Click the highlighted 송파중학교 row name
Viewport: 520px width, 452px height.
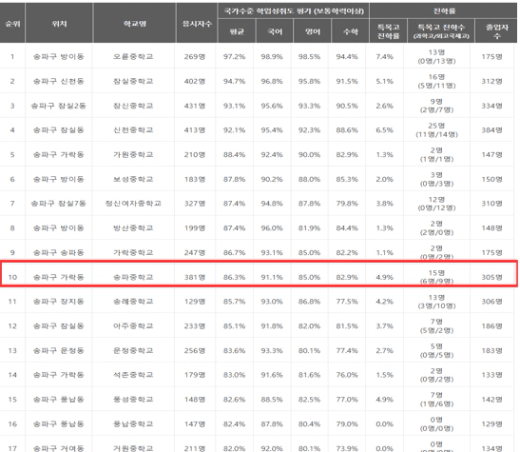point(133,277)
